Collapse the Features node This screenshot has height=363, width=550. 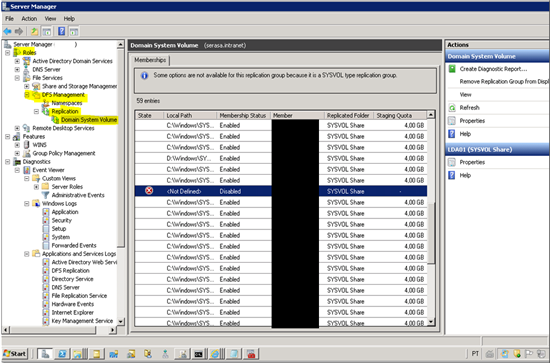pyautogui.click(x=7, y=136)
